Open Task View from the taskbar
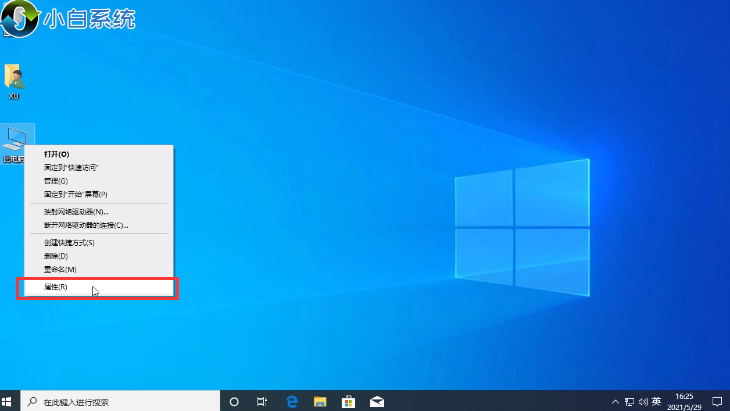The width and height of the screenshot is (730, 411). pos(262,401)
